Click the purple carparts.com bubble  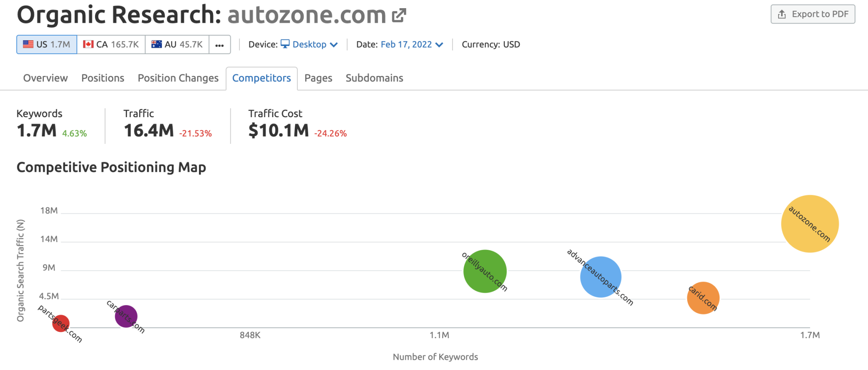126,316
